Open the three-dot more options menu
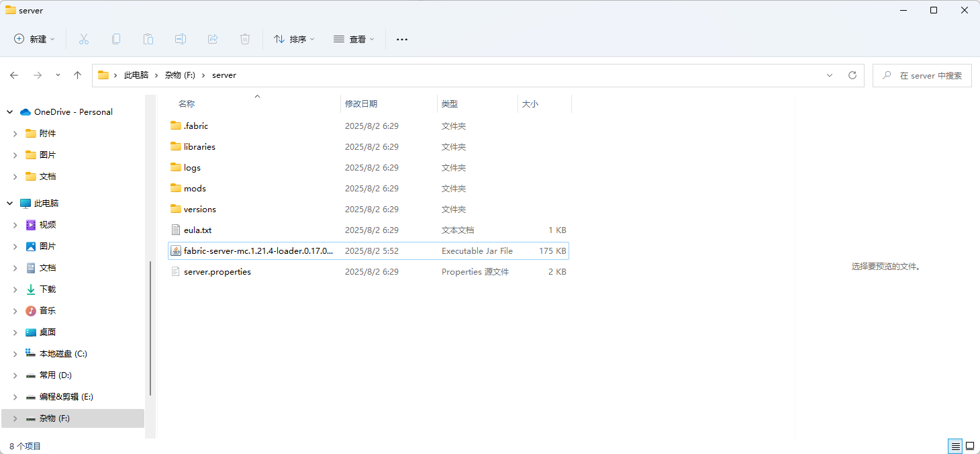This screenshot has height=454, width=980. pos(402,39)
